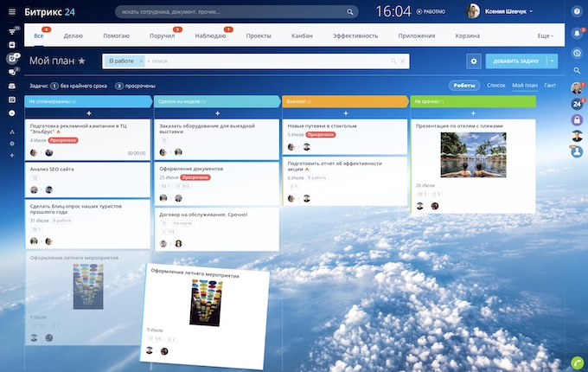
Task: Toggle the Просрочены counter filter
Action: (x=134, y=87)
